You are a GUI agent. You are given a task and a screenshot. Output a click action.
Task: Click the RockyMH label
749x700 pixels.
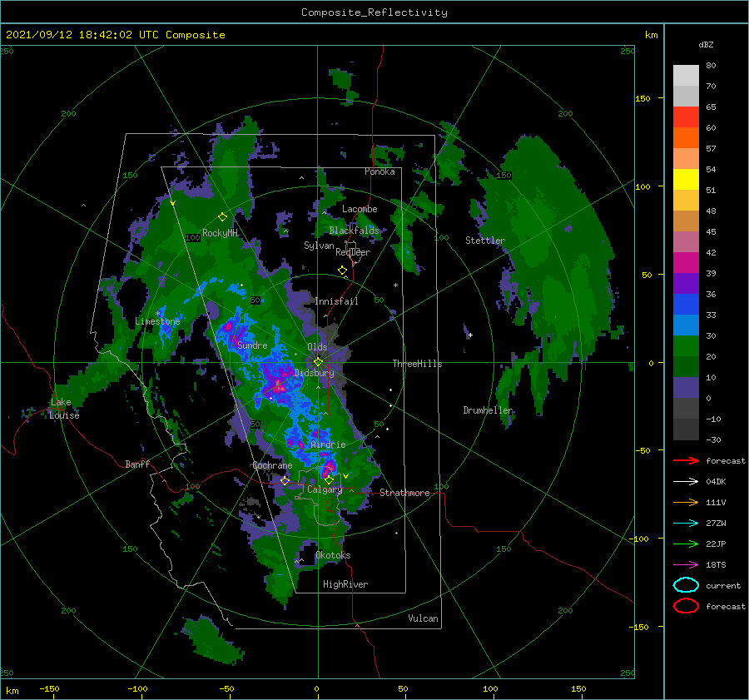220,233
